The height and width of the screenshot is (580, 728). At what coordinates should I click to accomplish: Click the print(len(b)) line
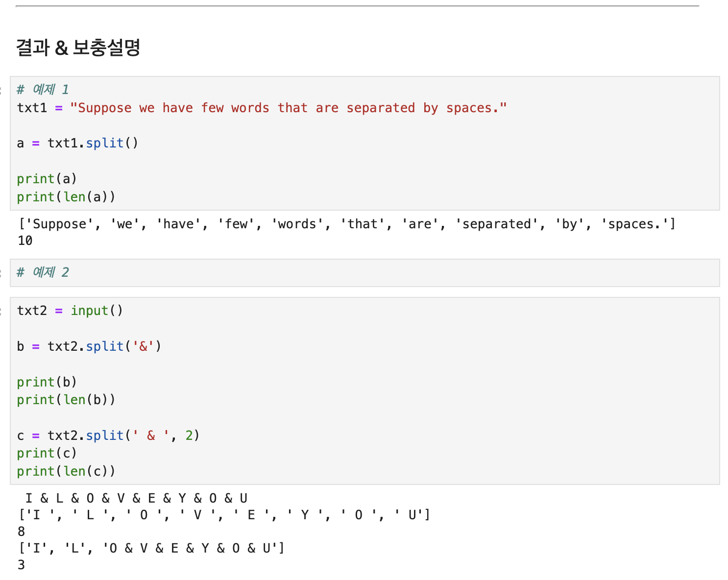tap(66, 400)
